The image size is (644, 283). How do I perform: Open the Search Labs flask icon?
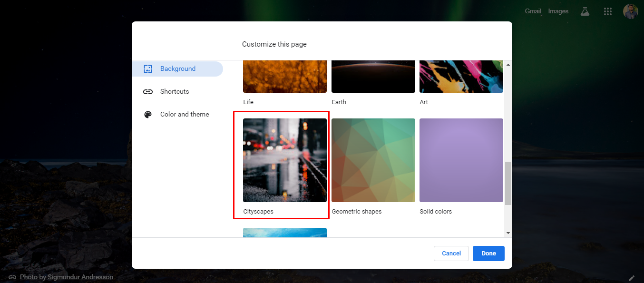tap(585, 11)
